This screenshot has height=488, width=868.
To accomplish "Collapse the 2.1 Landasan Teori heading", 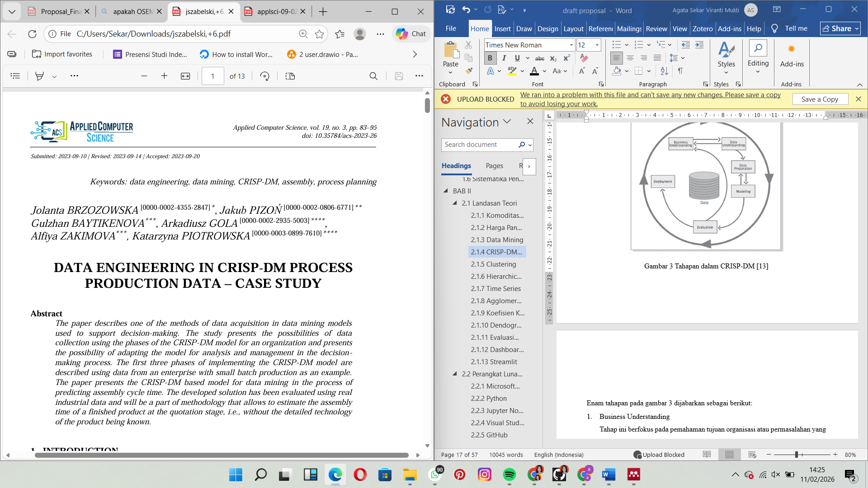I will pyautogui.click(x=455, y=203).
